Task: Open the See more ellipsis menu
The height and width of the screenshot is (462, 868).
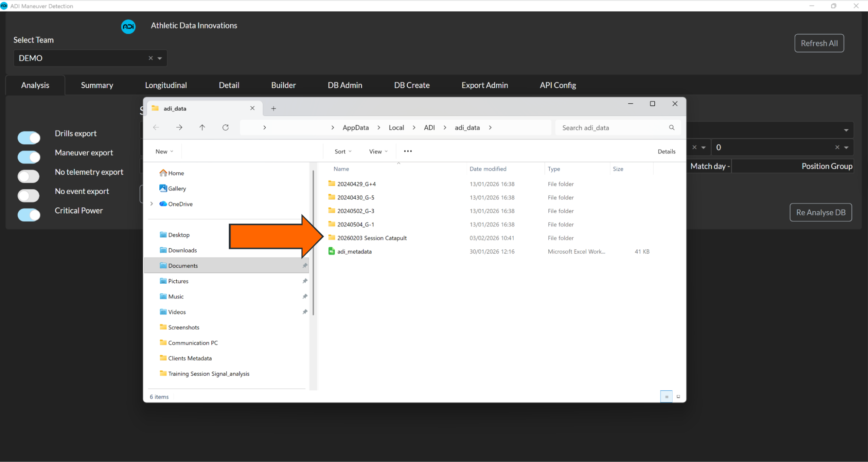Action: (x=408, y=151)
